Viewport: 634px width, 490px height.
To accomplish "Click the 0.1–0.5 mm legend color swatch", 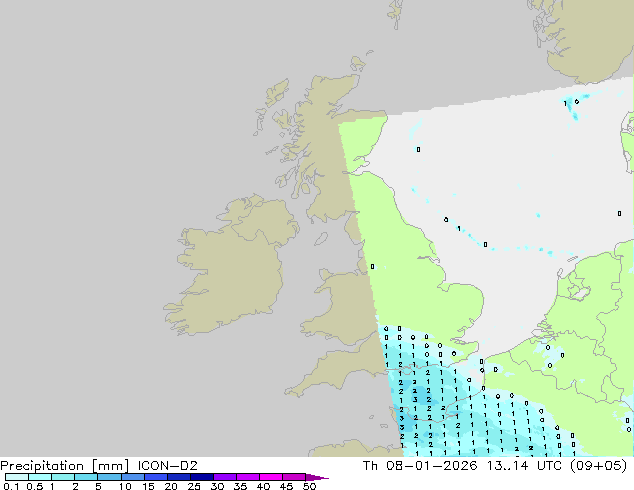I will pos(17,477).
